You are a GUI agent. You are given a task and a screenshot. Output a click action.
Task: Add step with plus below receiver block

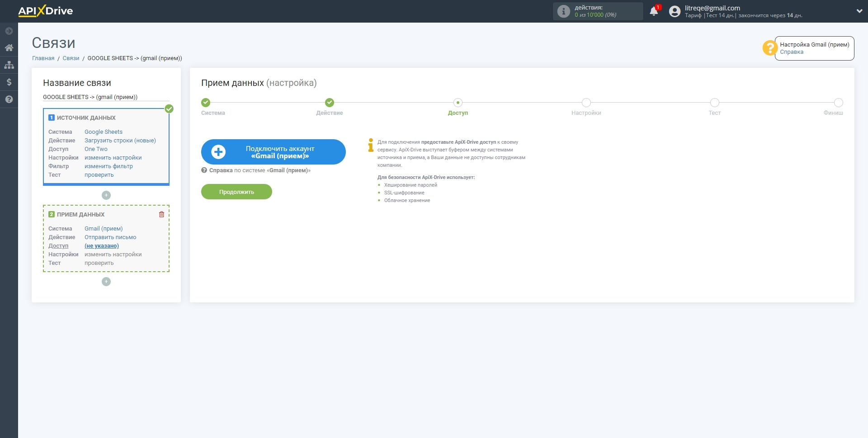pyautogui.click(x=106, y=282)
